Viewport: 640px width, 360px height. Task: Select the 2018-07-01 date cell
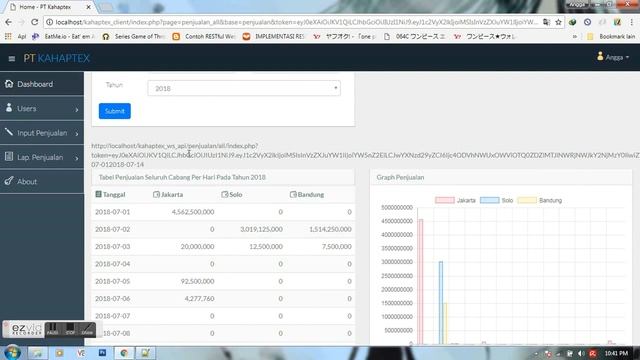(113, 212)
